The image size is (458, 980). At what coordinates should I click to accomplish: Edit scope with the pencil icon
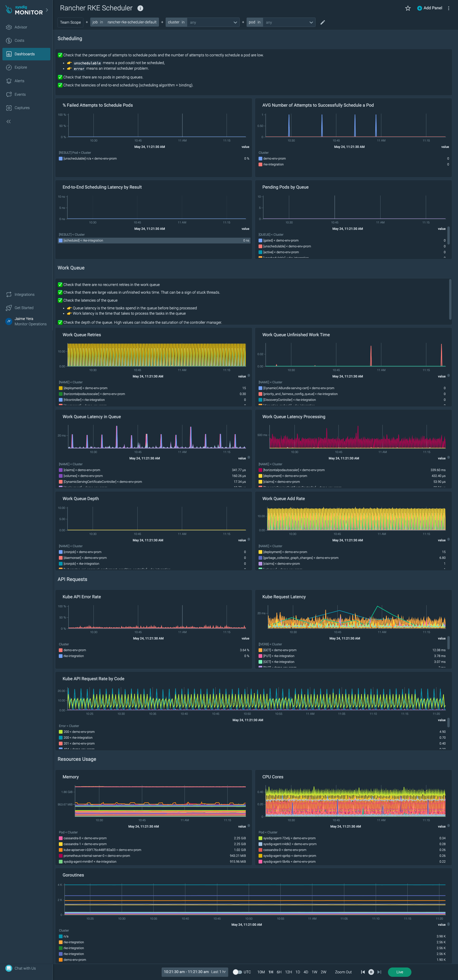(322, 22)
